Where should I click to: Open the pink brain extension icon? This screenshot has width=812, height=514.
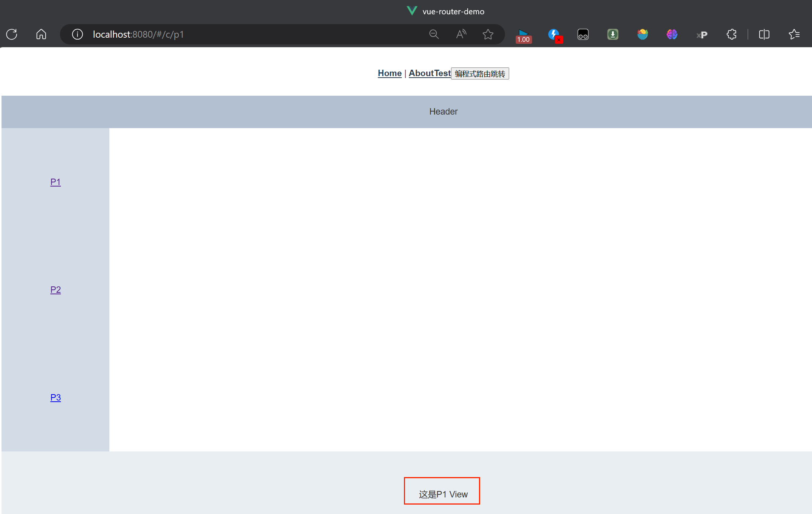click(672, 34)
